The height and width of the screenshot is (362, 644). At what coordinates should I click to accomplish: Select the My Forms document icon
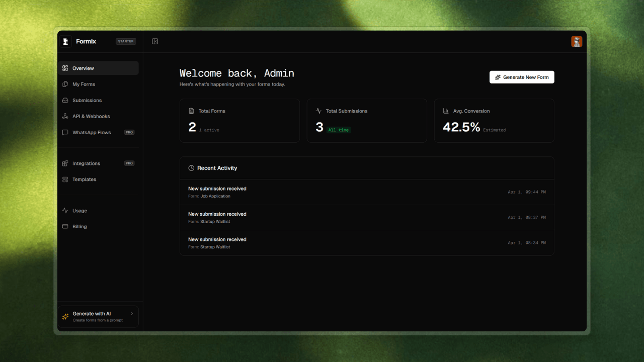tap(65, 84)
